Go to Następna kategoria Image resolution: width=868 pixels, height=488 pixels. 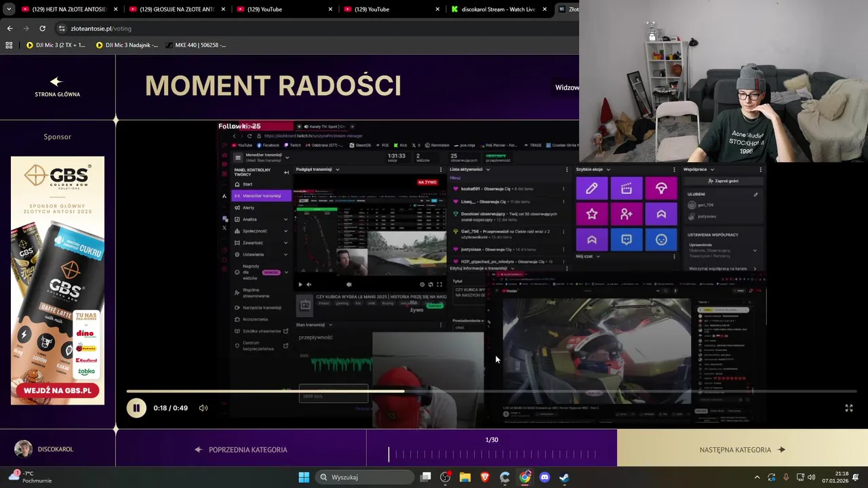coord(742,449)
